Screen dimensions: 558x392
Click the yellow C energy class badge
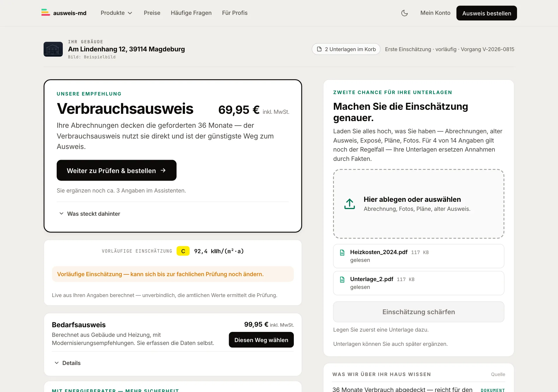tap(183, 251)
